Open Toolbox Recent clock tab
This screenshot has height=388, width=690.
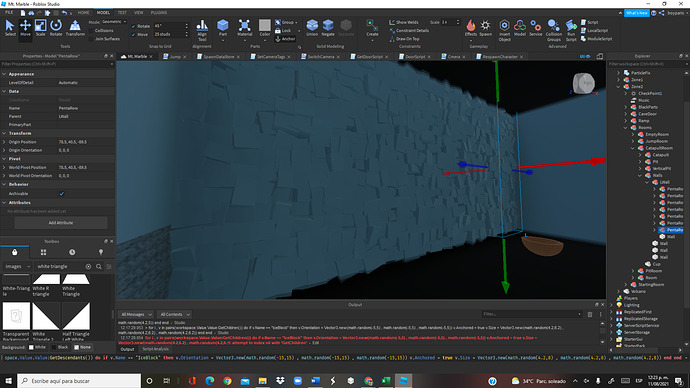[x=72, y=252]
